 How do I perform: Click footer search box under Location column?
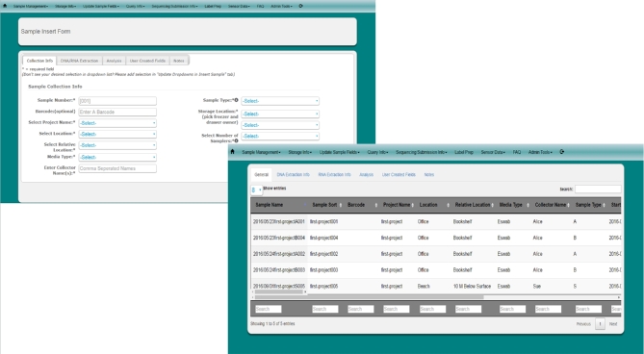point(432,309)
